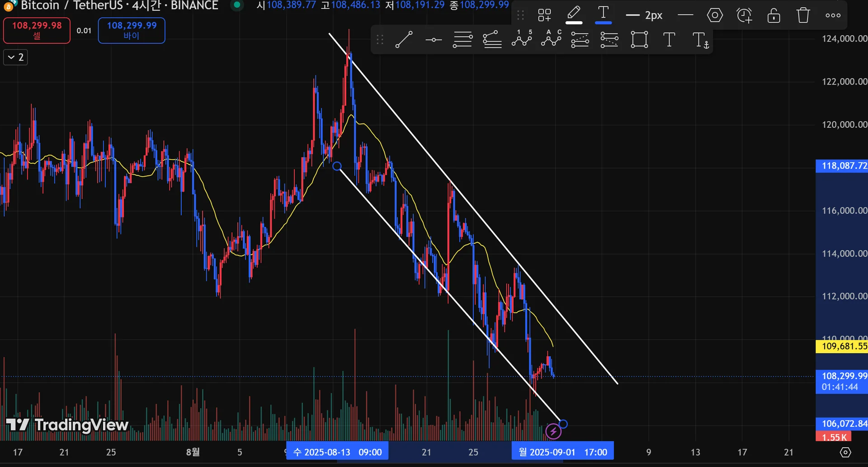Image resolution: width=868 pixels, height=467 pixels.
Task: Select the Trend-Based Fib Extension tool
Action: pyautogui.click(x=609, y=40)
